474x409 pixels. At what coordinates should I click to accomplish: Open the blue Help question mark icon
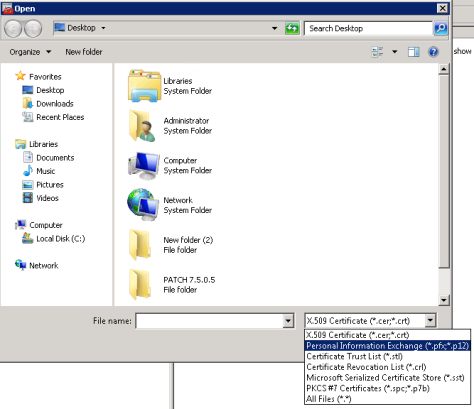click(x=433, y=52)
